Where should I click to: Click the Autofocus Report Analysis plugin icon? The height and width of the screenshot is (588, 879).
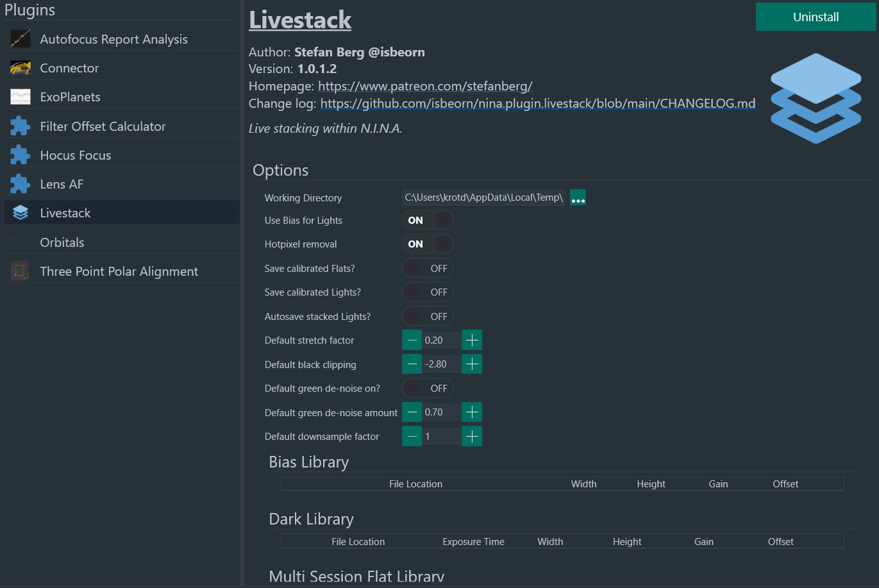click(x=21, y=39)
